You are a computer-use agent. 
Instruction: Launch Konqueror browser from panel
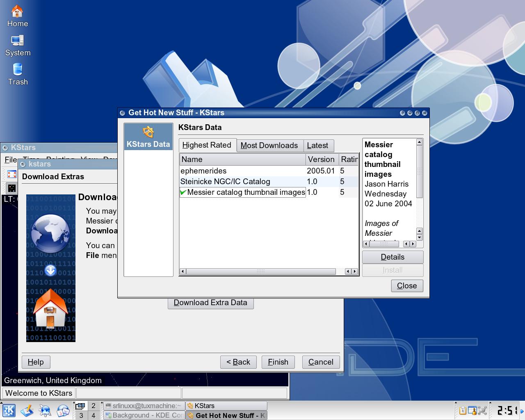[x=45, y=411]
